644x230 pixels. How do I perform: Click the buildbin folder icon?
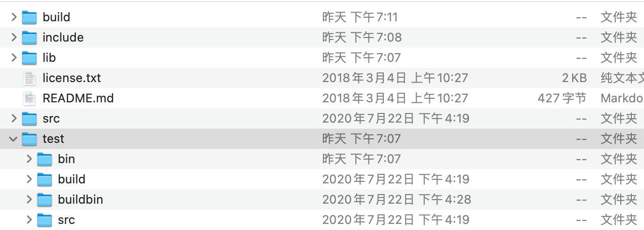click(45, 200)
